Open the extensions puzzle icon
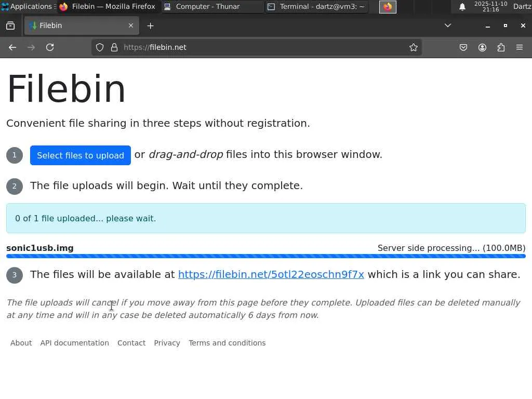This screenshot has height=399, width=532. [x=501, y=47]
